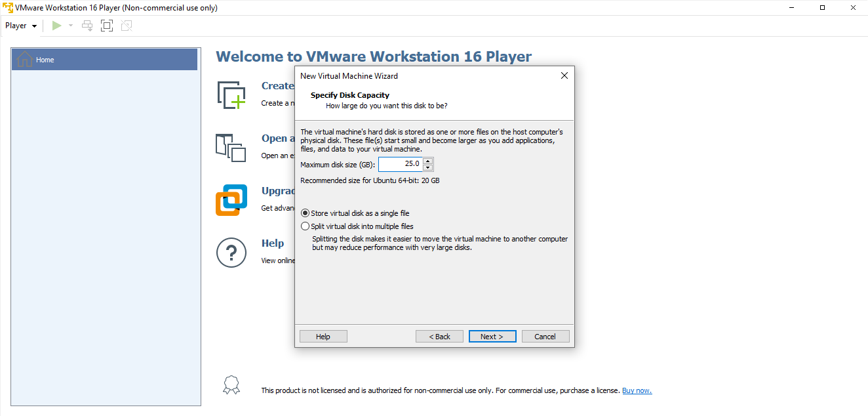
Task: Cancel the New Virtual Machine Wizard
Action: [x=545, y=337]
